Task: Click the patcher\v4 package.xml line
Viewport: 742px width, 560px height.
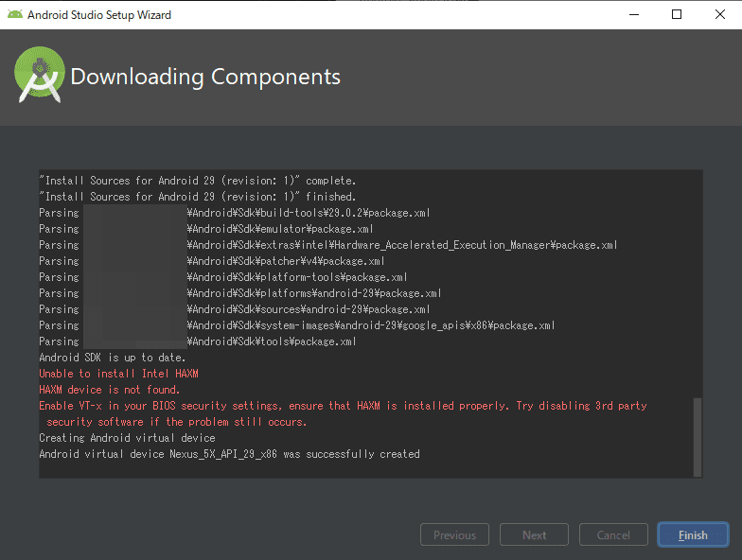Action: click(212, 261)
